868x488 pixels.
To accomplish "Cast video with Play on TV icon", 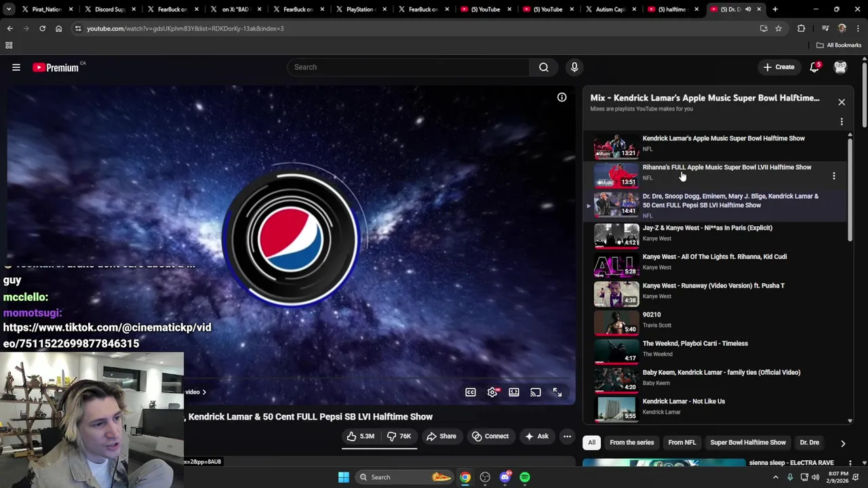I will pyautogui.click(x=536, y=392).
